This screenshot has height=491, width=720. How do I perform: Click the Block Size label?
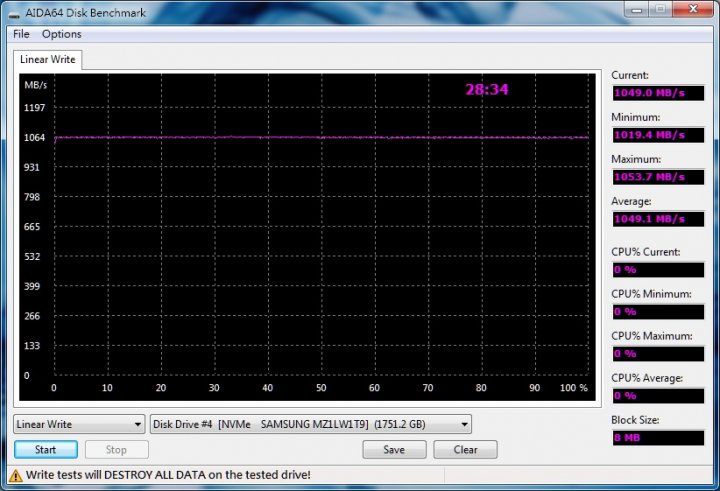point(635,420)
